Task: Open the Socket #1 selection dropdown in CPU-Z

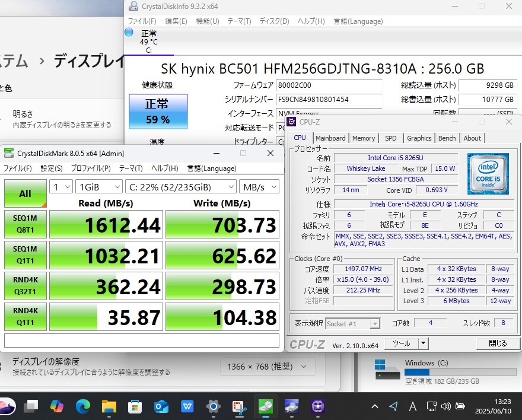Action: coord(352,323)
